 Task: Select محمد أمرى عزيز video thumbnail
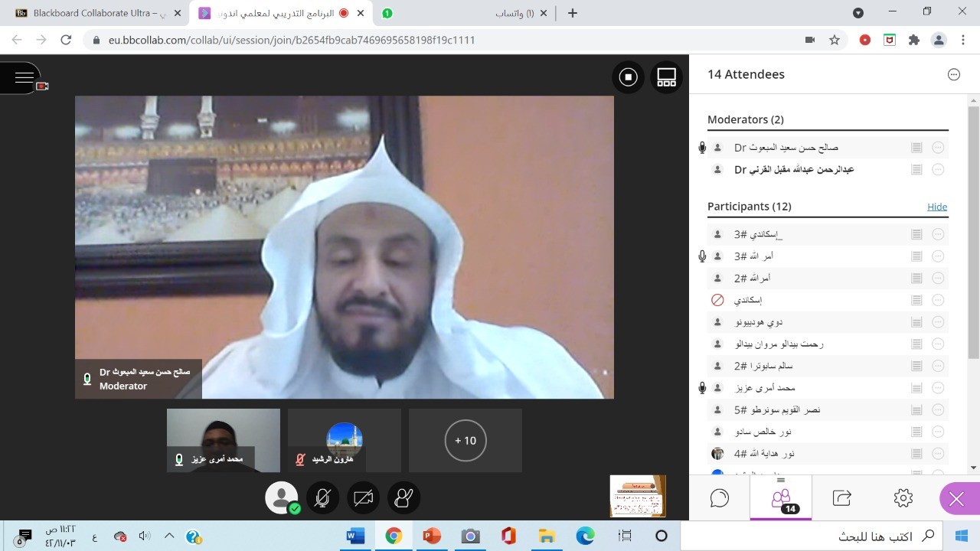coord(223,440)
